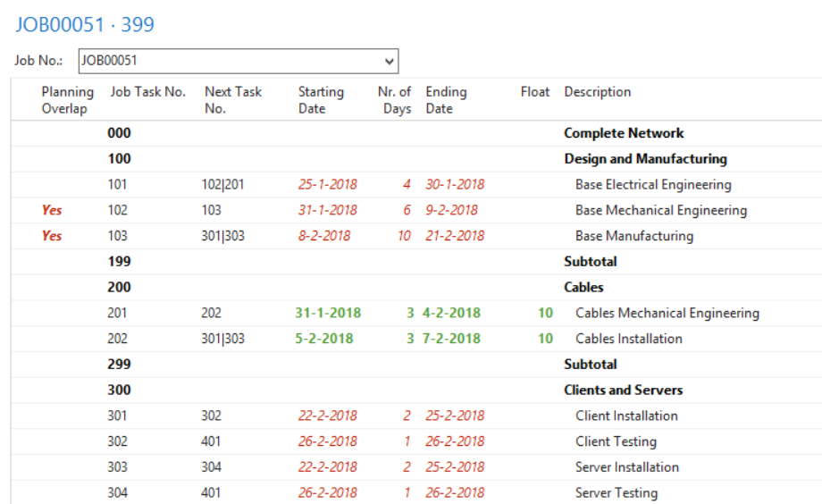The width and height of the screenshot is (822, 504).
Task: Click starting date 8-2-2018 of task 103
Action: pyautogui.click(x=324, y=236)
